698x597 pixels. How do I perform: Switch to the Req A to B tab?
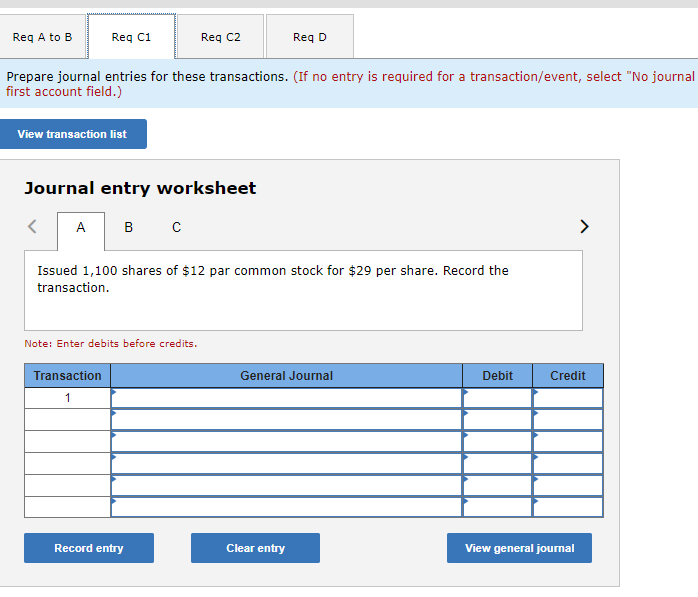[42, 37]
